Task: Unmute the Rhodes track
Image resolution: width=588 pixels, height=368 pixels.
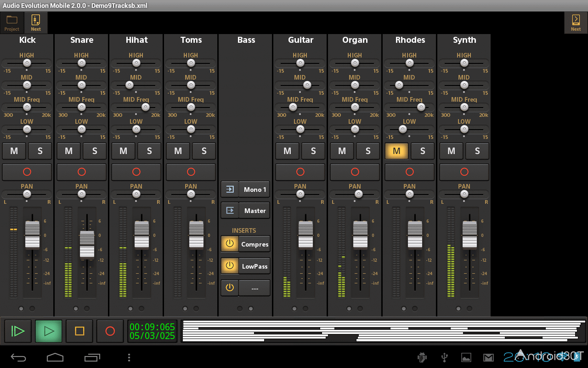Action: click(396, 151)
